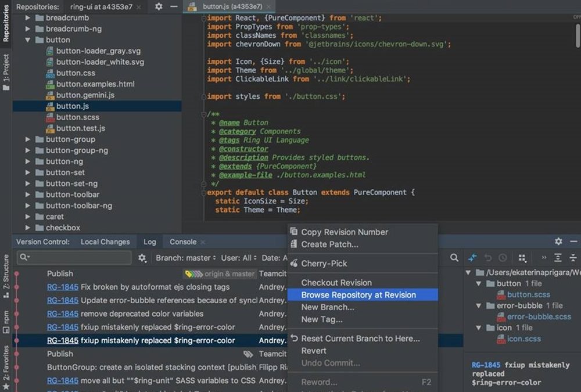The width and height of the screenshot is (581, 392).
Task: Show more toolbar actions chevrons
Action: point(544,257)
